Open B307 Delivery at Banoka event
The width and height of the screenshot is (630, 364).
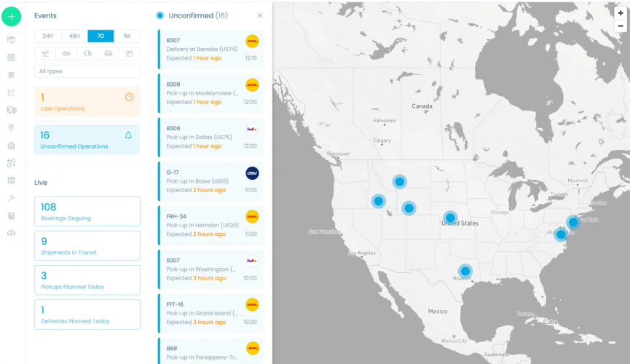[x=211, y=49]
